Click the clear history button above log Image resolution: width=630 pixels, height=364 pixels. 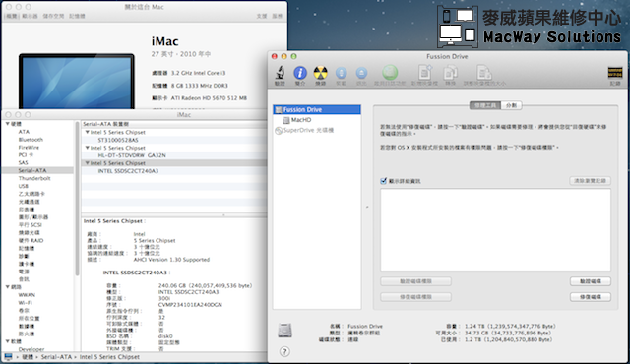591,181
